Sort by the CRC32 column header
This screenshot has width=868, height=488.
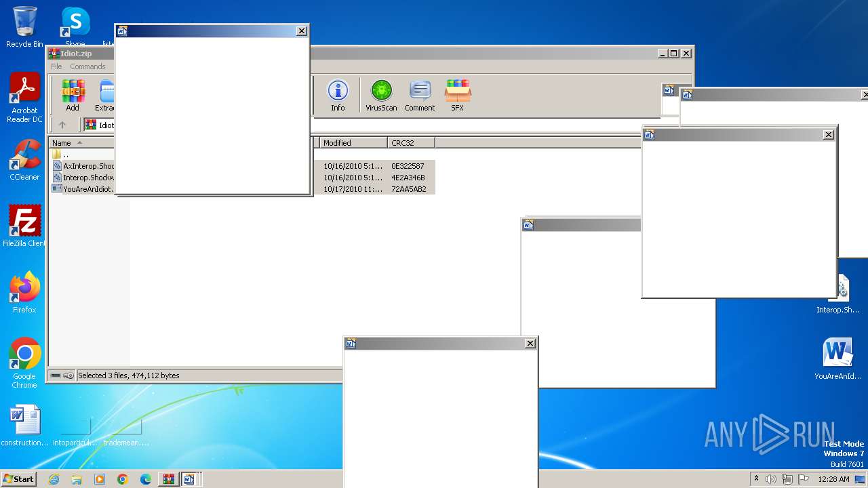tap(411, 143)
